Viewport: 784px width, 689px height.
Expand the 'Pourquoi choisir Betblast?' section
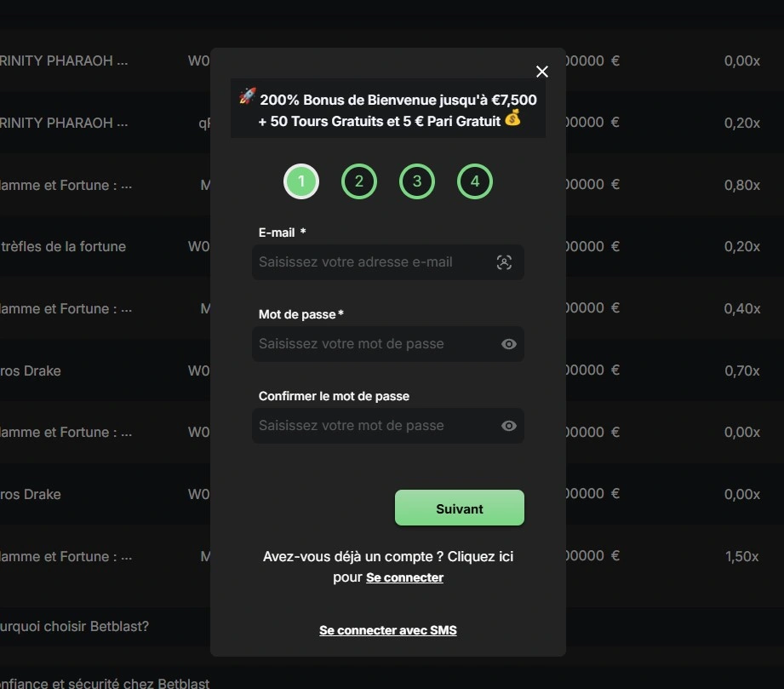point(75,627)
